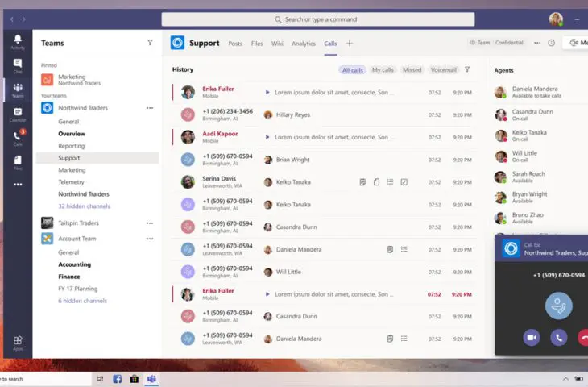Show My calls filter
This screenshot has width=588, height=387.
pyautogui.click(x=383, y=70)
